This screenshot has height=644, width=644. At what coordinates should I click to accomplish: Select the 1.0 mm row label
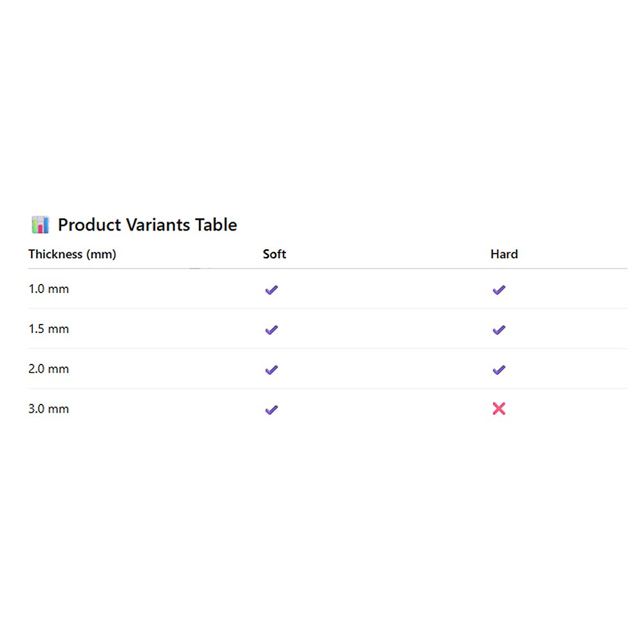pos(49,289)
